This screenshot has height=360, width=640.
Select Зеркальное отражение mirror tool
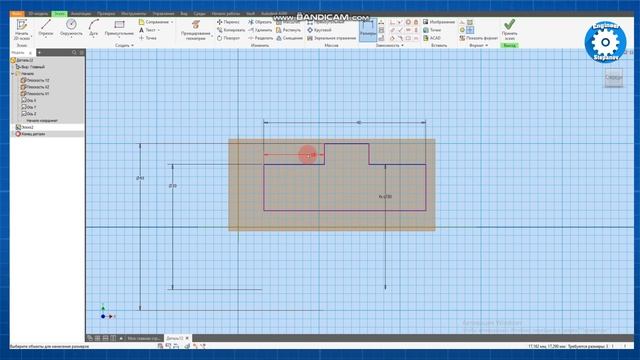coord(331,38)
